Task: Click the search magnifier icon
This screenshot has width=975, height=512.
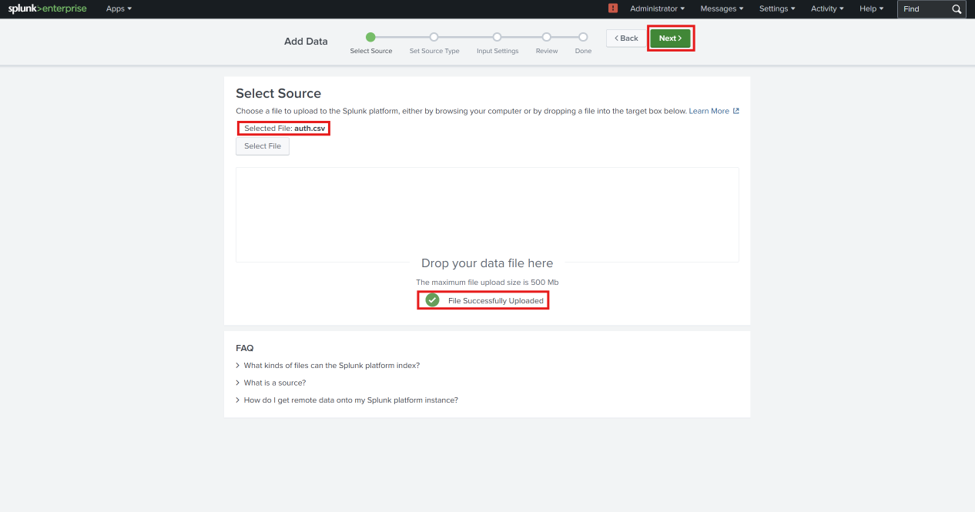Action: 956,9
